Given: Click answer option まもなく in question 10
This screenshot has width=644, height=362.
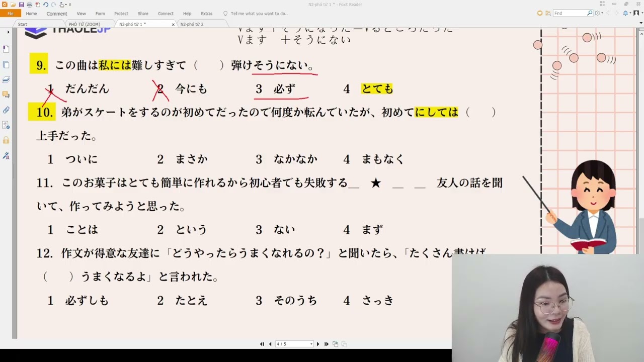Looking at the screenshot, I should pyautogui.click(x=383, y=159).
